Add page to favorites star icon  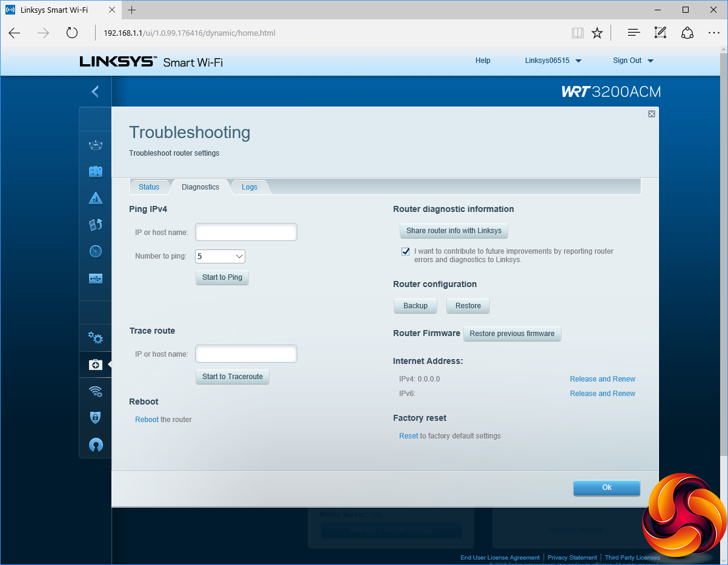(x=597, y=33)
